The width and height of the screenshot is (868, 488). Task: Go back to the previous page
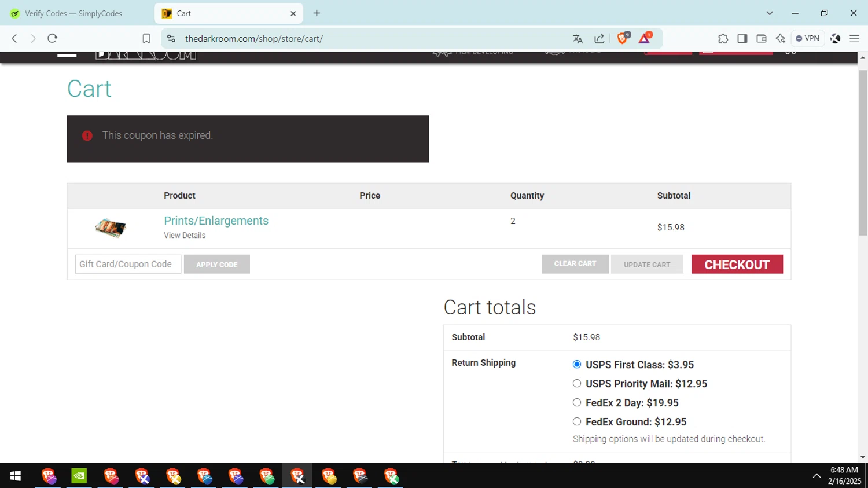click(x=14, y=38)
